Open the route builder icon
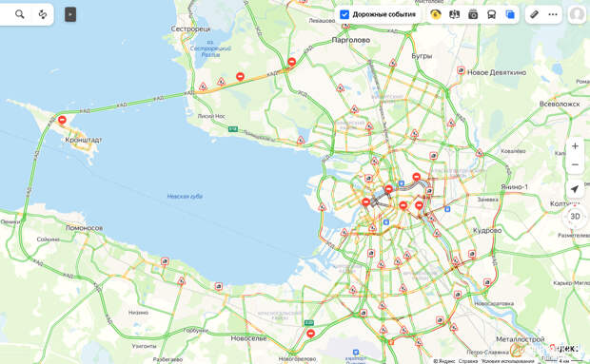590x364 pixels. point(43,14)
